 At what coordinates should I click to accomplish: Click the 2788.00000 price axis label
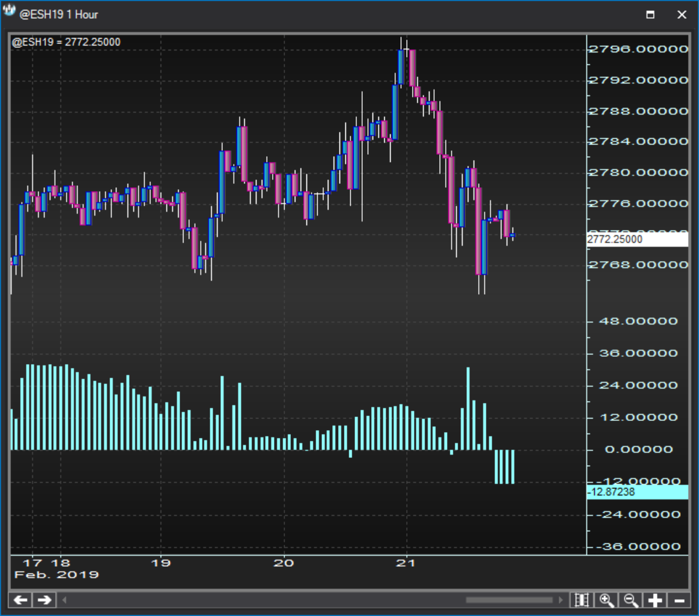point(638,111)
